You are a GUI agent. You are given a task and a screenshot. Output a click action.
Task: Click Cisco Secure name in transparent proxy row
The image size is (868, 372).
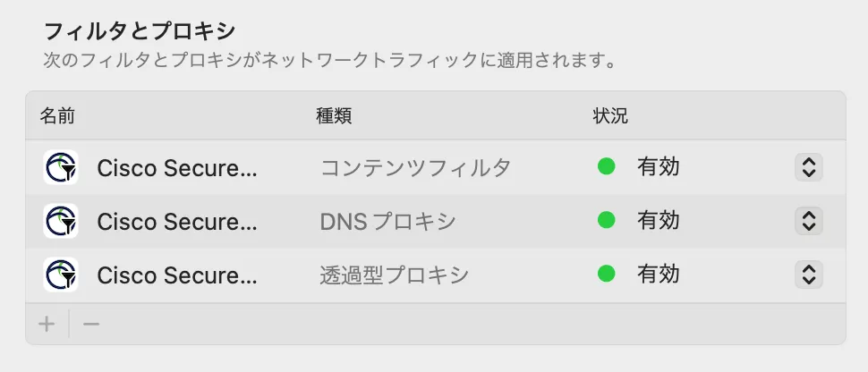coord(177,275)
